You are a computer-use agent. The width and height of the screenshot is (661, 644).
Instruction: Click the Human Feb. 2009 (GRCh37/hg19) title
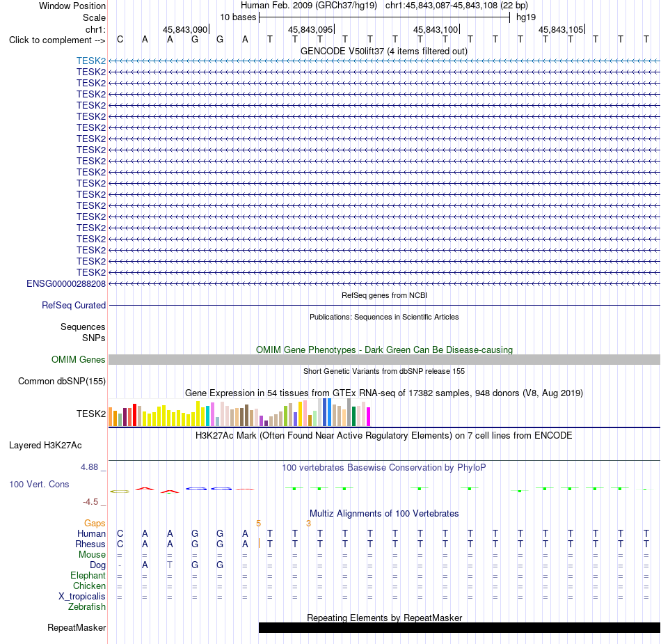point(309,6)
